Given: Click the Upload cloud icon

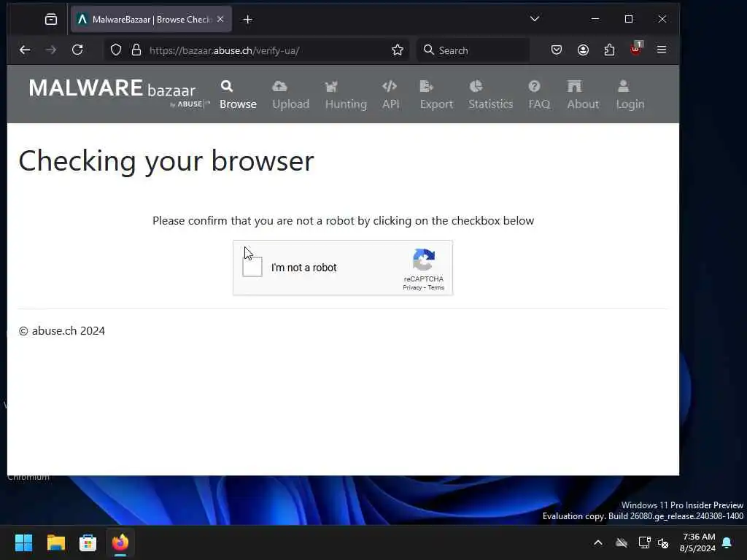Looking at the screenshot, I should coord(279,86).
